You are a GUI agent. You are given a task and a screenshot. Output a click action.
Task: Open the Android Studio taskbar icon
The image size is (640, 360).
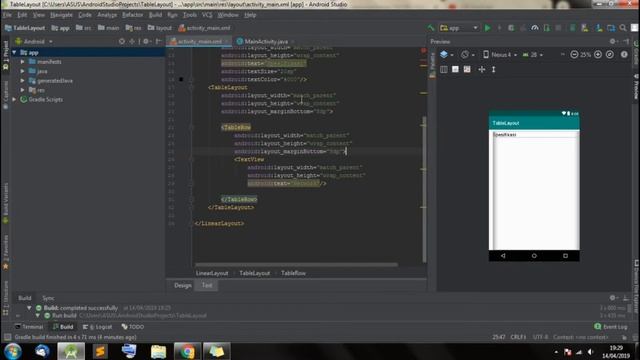71,351
